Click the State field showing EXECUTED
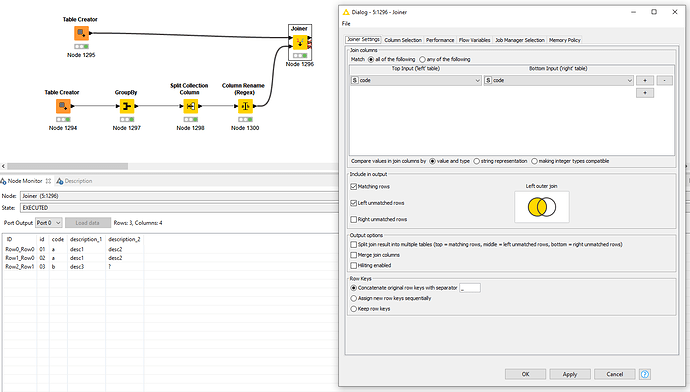Screen dimensions: 690x392 (x=180, y=208)
